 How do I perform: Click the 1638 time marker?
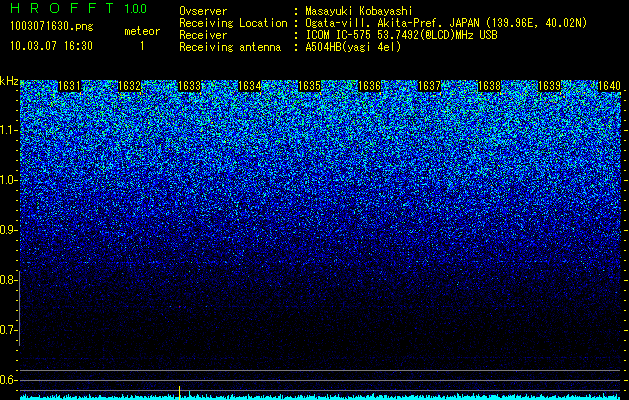[x=489, y=86]
